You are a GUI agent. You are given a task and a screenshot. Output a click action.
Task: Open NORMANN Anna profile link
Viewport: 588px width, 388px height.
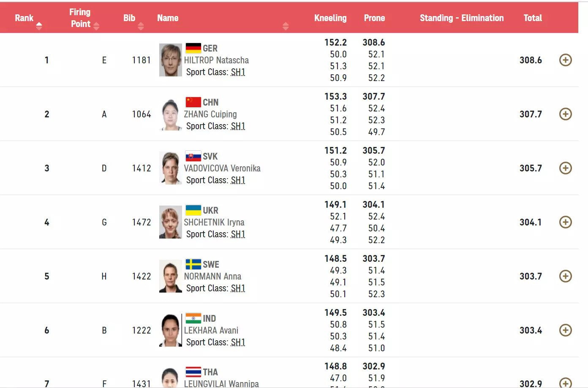click(x=212, y=277)
